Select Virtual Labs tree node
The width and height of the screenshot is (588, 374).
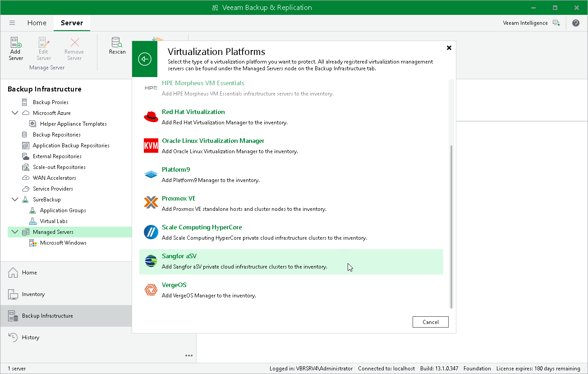tap(54, 221)
